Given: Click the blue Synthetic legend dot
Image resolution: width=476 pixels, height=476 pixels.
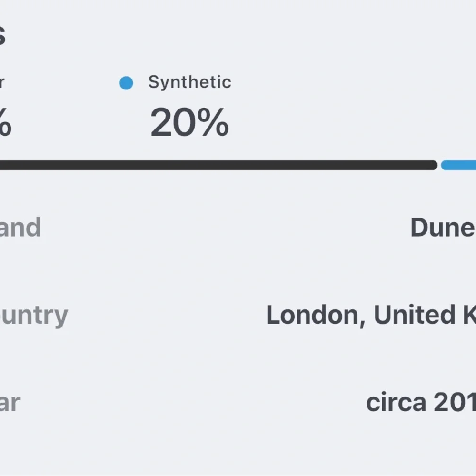Looking at the screenshot, I should 126,83.
